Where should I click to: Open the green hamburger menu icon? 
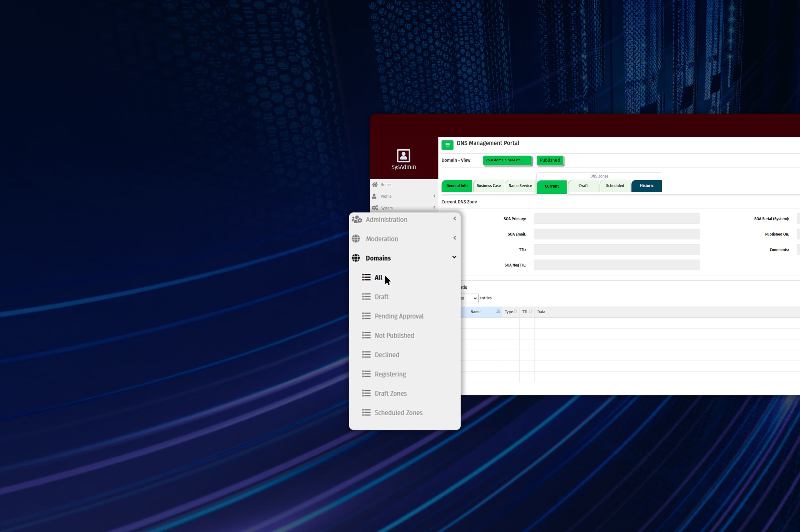pyautogui.click(x=447, y=145)
